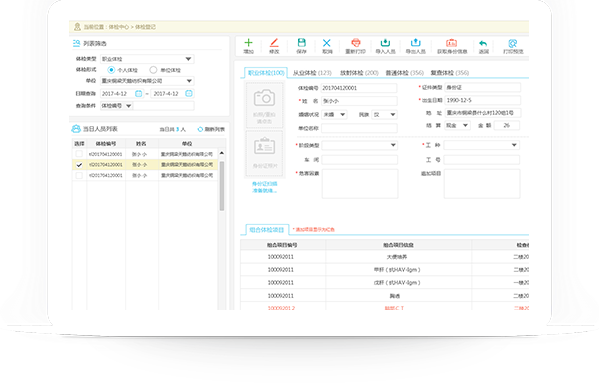Click the 危害因素 hazard factors text area

[x=360, y=184]
